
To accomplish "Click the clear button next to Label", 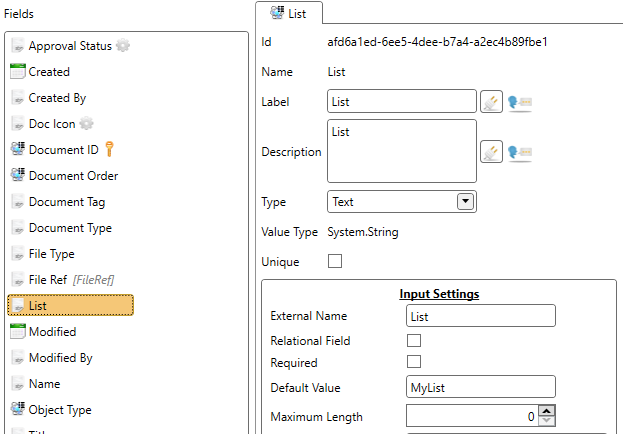I will click(491, 102).
